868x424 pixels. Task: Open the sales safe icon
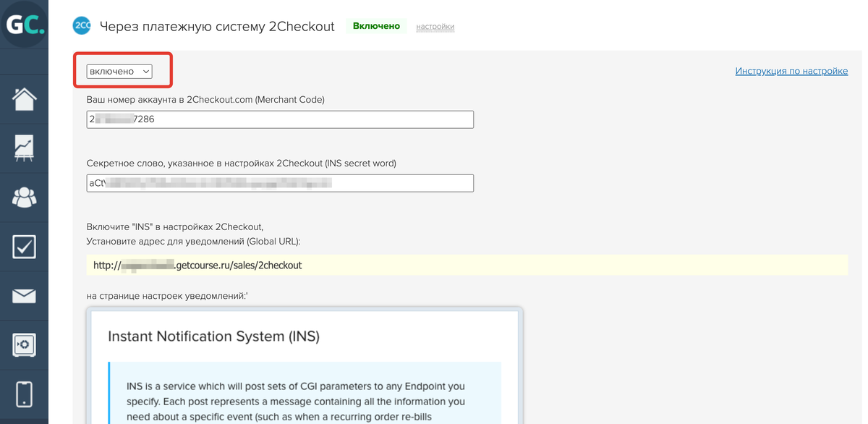[24, 344]
